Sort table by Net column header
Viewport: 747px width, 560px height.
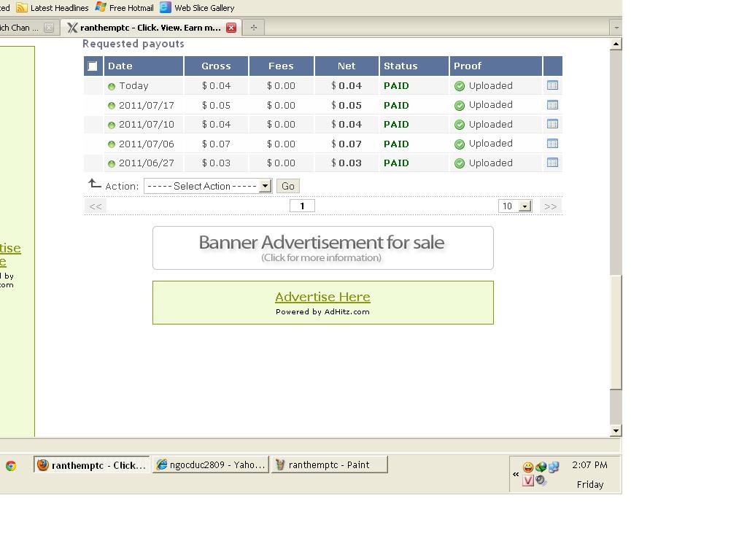point(347,66)
